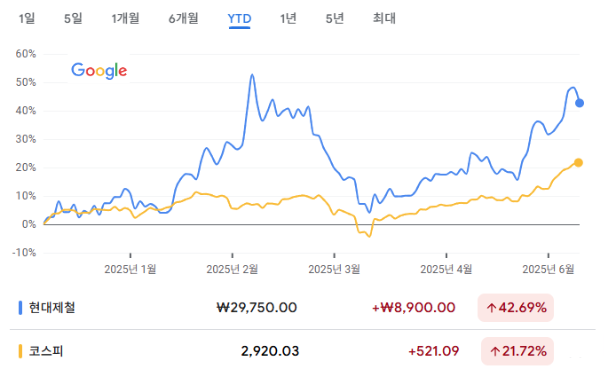The height and width of the screenshot is (378, 609).
Task: Click the blue color marker beside 현대제철
Action: (20, 308)
